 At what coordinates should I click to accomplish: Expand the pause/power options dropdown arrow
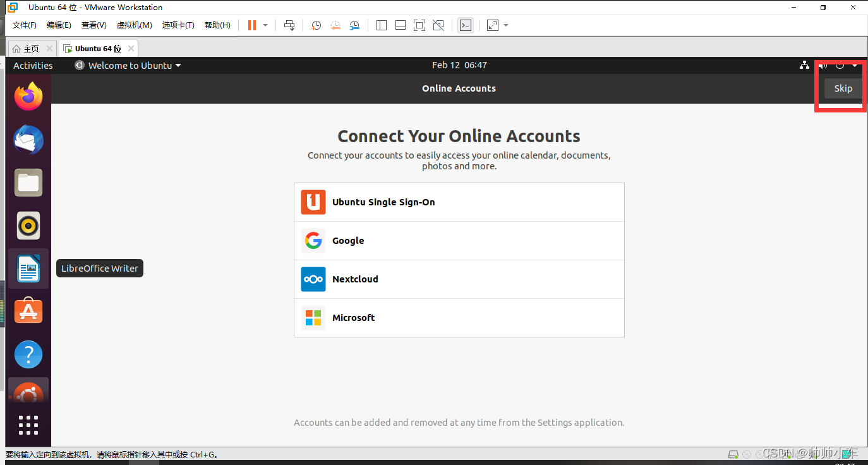265,25
